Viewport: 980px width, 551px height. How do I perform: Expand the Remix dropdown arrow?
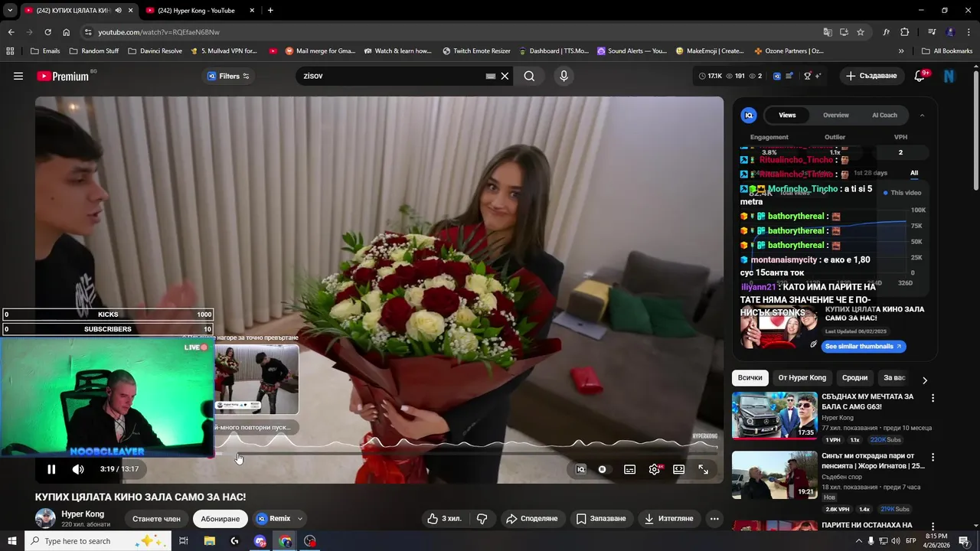click(300, 519)
